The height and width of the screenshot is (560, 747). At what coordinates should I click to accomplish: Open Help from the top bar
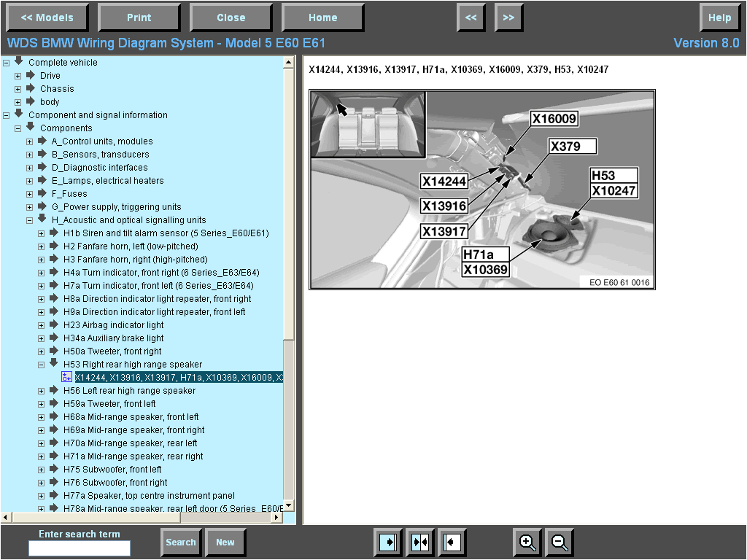719,17
